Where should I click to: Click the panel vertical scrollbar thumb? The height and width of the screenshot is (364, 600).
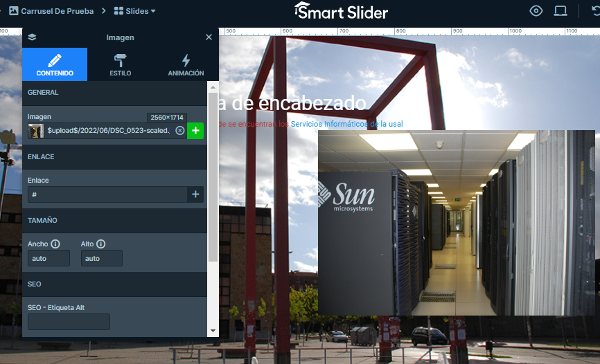[213, 176]
